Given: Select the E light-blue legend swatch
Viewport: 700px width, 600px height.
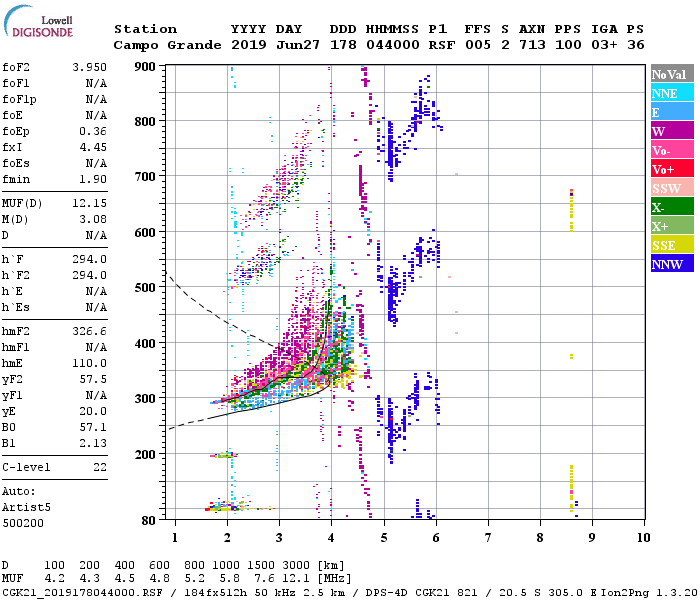Looking at the screenshot, I should tap(672, 112).
